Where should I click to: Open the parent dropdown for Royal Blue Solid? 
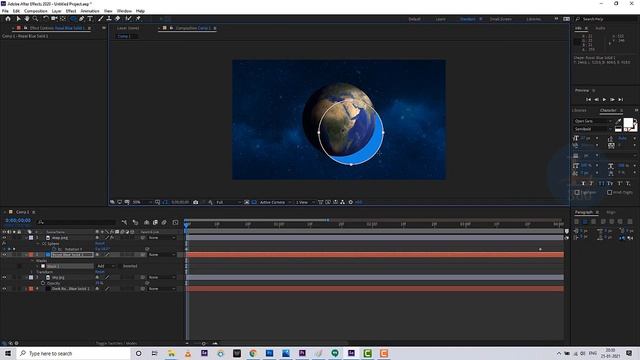click(162, 255)
